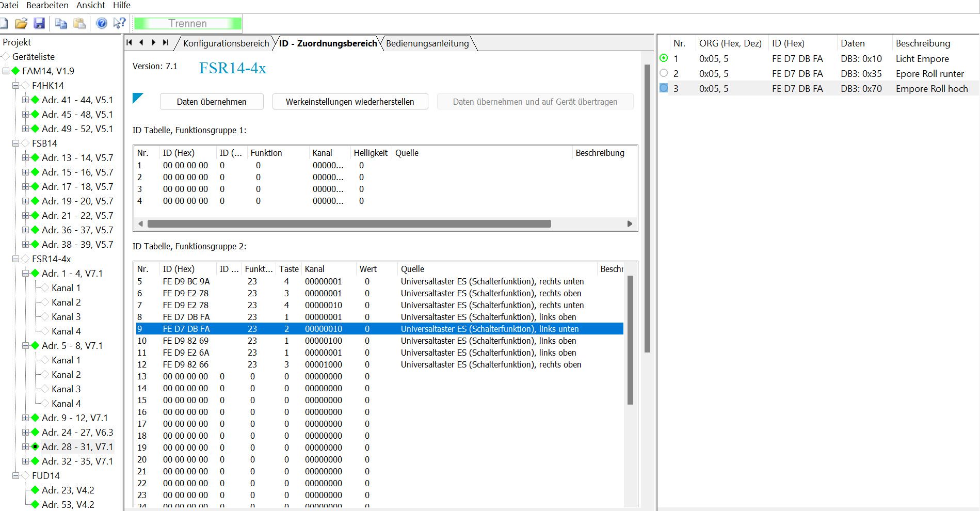Open the Bearbeiten menu

click(x=47, y=5)
